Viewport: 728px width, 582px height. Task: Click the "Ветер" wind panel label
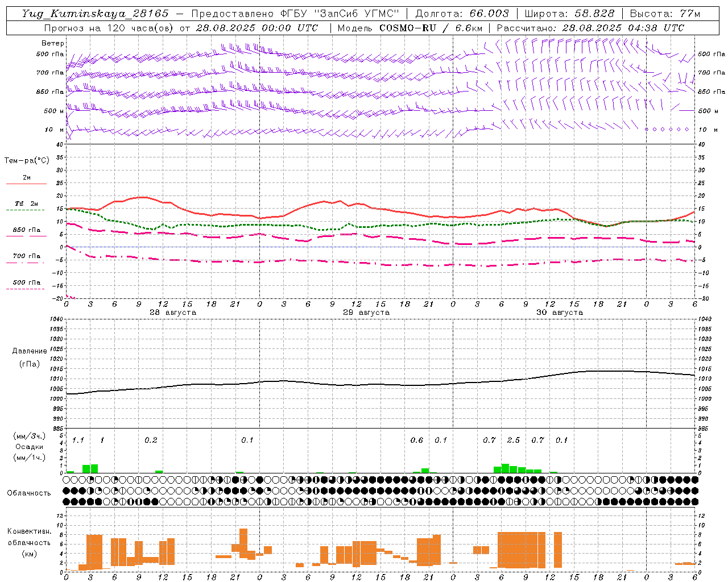pos(53,43)
